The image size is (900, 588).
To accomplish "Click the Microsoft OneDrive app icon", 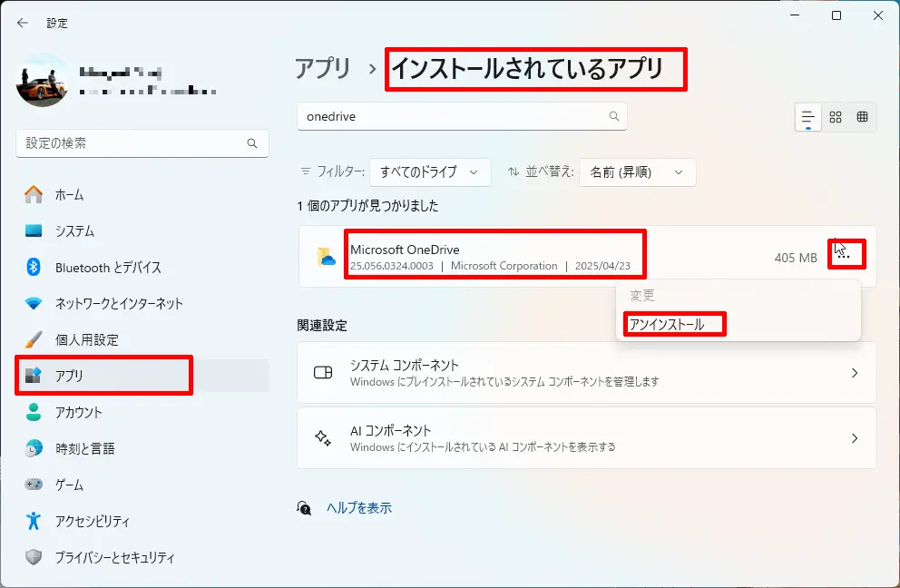I will (326, 257).
